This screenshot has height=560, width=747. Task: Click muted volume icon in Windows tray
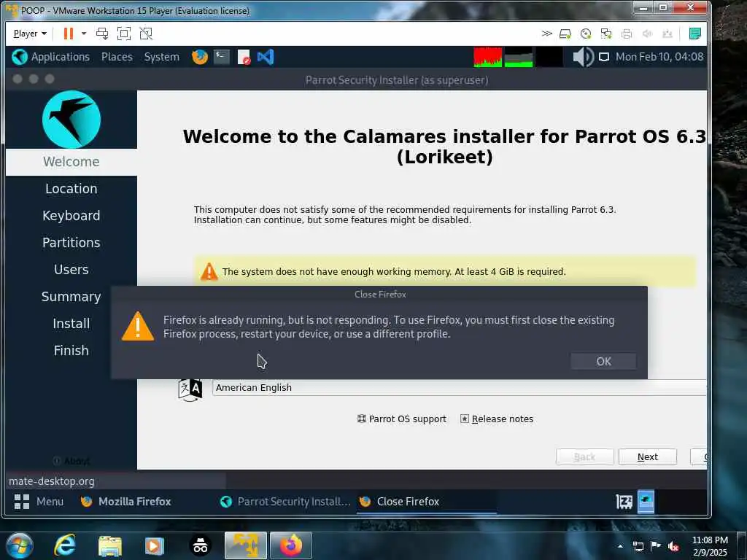click(x=673, y=546)
